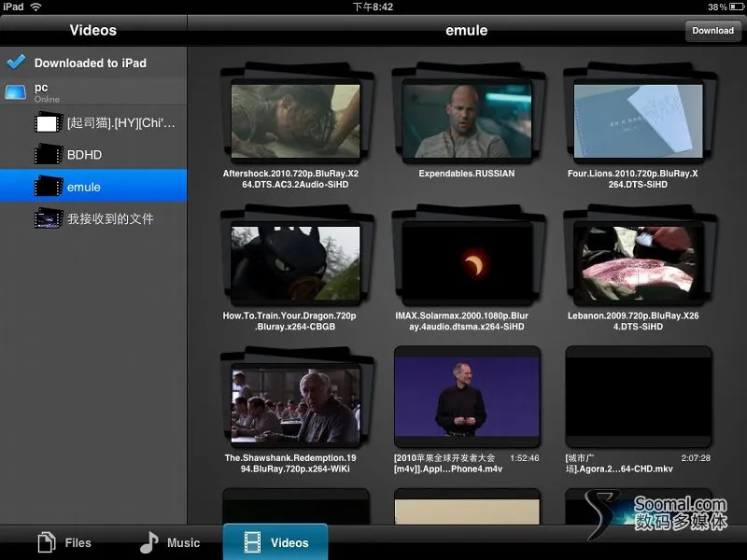Click the The.Shawshank.Redemption.1994 label
Viewport: 747px width, 560px height.
pyautogui.click(x=290, y=463)
